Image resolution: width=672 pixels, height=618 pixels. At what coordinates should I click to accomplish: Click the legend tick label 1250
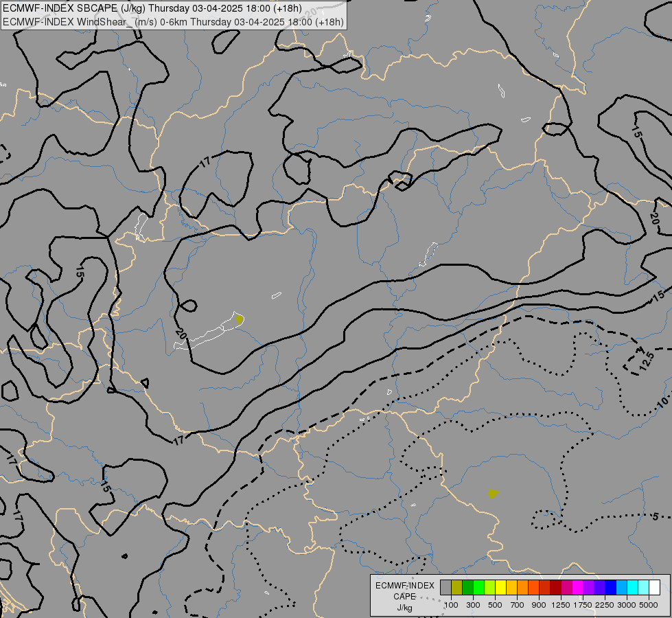click(561, 605)
